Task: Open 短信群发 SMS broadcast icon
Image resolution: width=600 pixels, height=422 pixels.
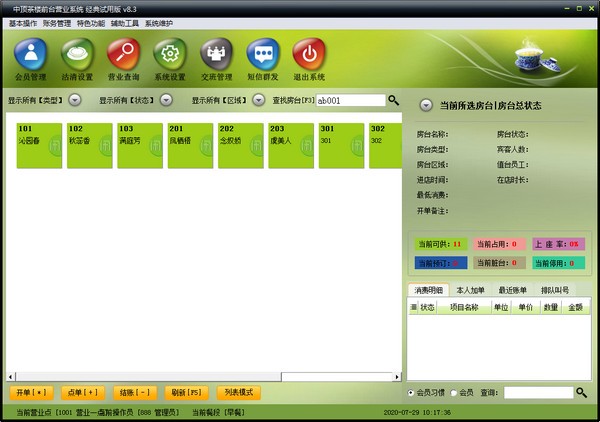Action: tap(263, 58)
